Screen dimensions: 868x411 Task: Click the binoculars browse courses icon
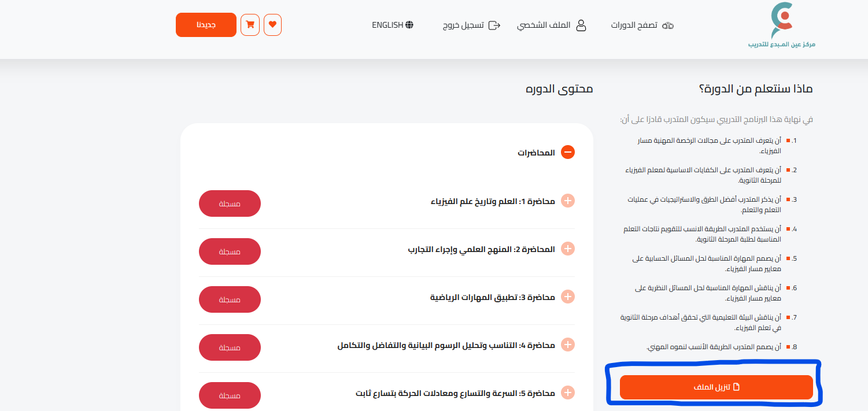[668, 25]
